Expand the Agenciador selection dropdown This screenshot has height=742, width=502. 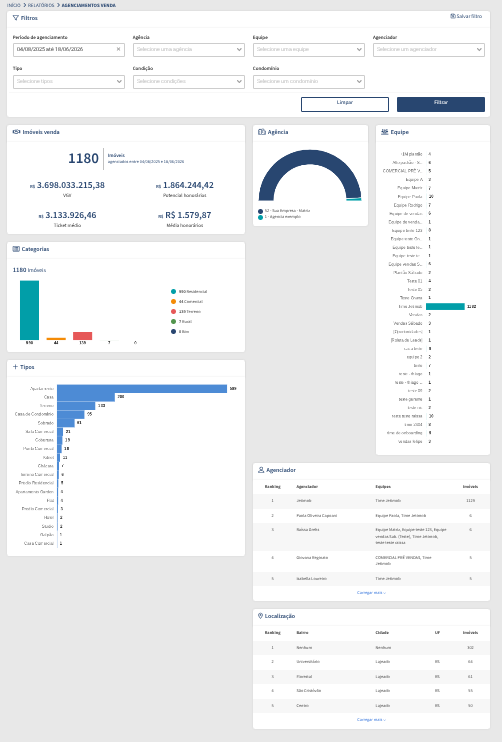[429, 49]
